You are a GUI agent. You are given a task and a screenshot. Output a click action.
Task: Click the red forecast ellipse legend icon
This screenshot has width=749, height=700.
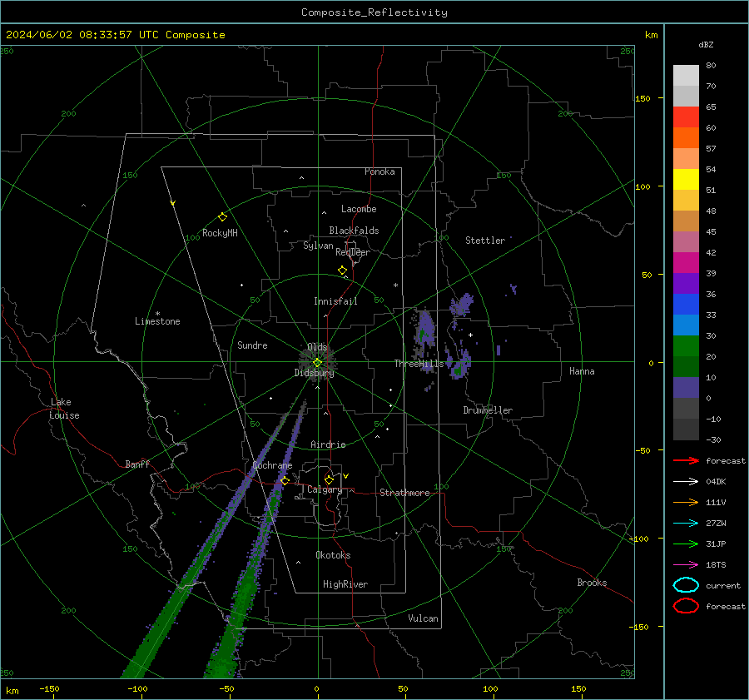(x=686, y=606)
